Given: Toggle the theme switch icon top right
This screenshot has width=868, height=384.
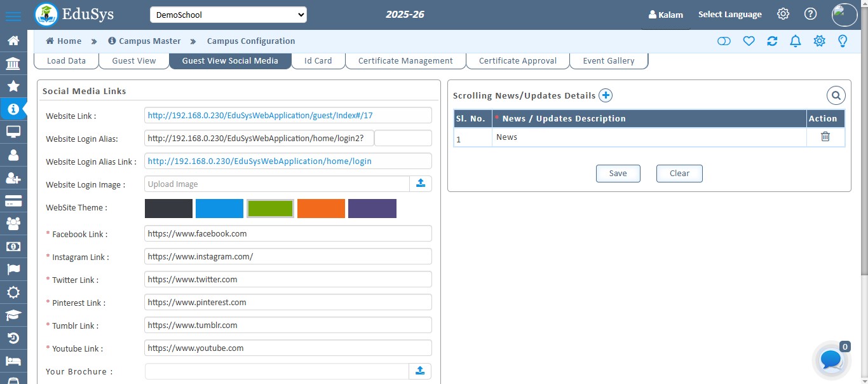Looking at the screenshot, I should [724, 40].
